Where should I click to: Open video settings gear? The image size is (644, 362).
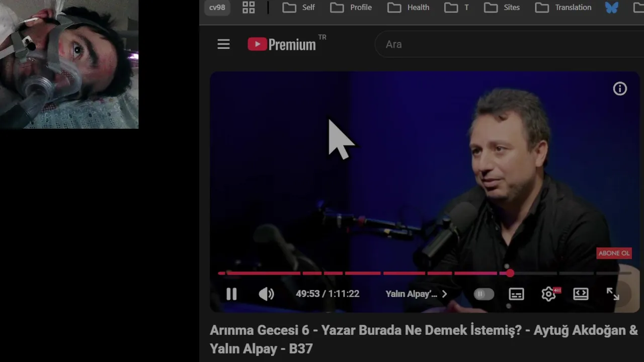click(549, 294)
